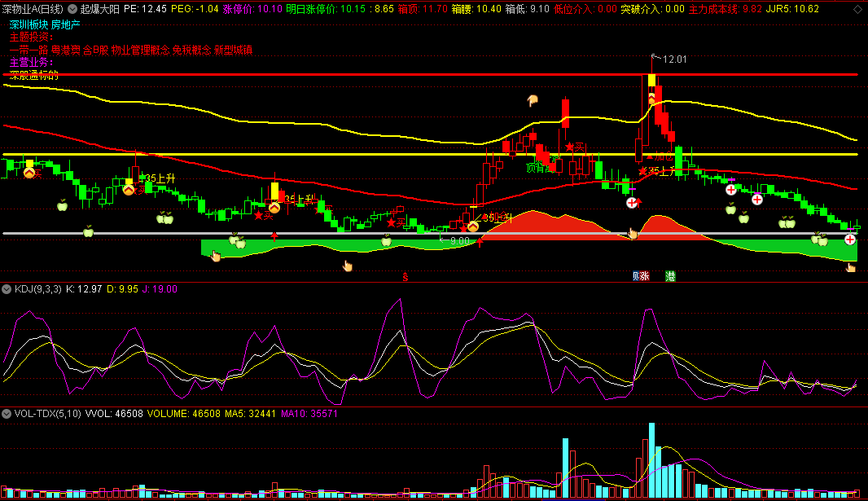Click the J: 19.00 value
This screenshot has width=868, height=501.
coord(160,289)
